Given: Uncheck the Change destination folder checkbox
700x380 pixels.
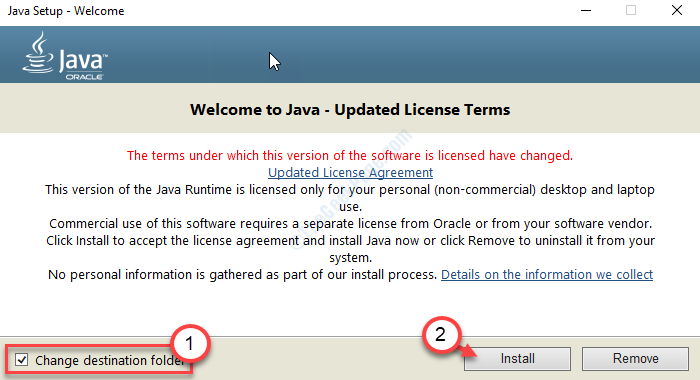Looking at the screenshot, I should [x=21, y=359].
